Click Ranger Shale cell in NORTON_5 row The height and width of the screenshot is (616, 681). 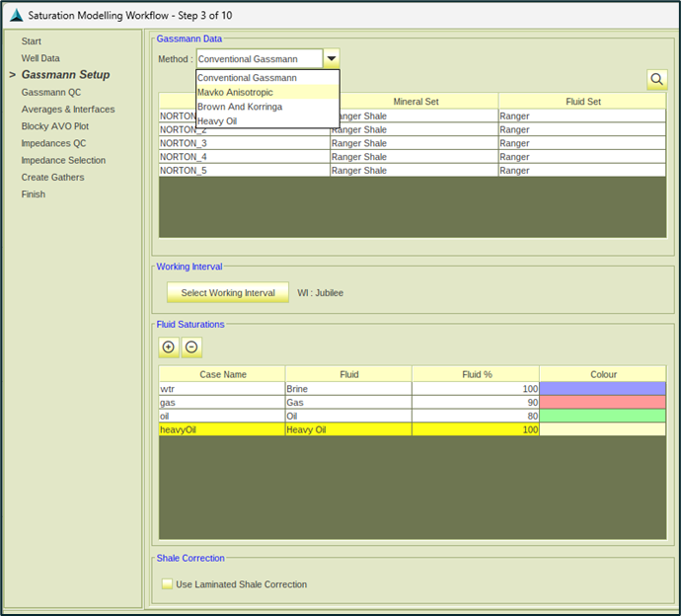coord(414,171)
